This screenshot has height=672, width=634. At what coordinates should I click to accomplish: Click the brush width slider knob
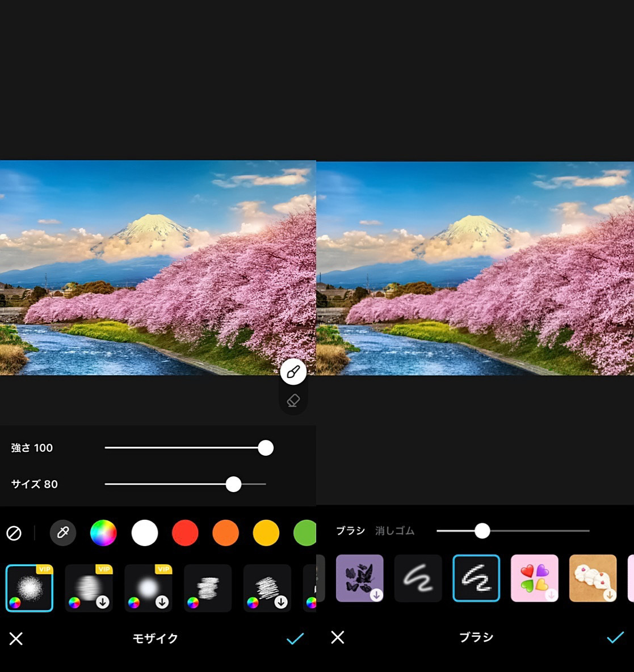[x=482, y=531]
